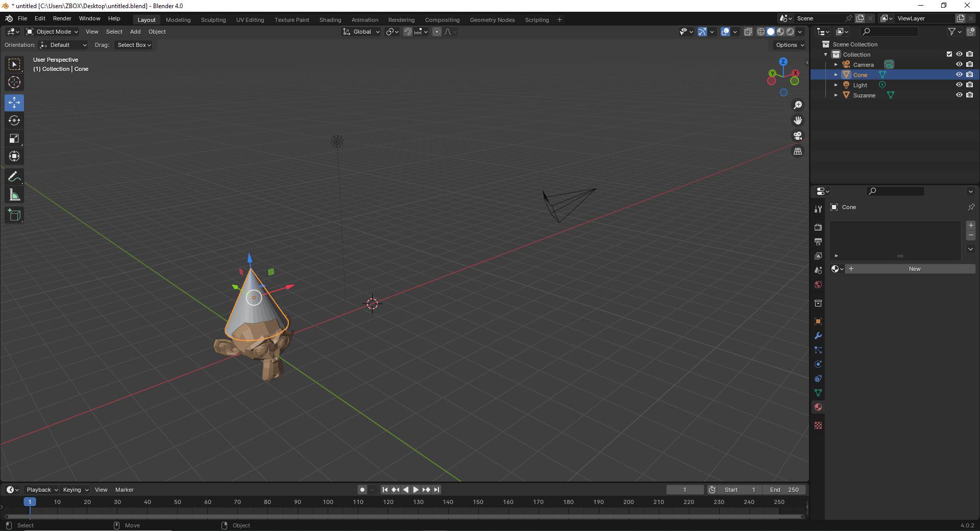Uncheck the Collection checkbox in outliner
The image size is (980, 531).
(949, 54)
